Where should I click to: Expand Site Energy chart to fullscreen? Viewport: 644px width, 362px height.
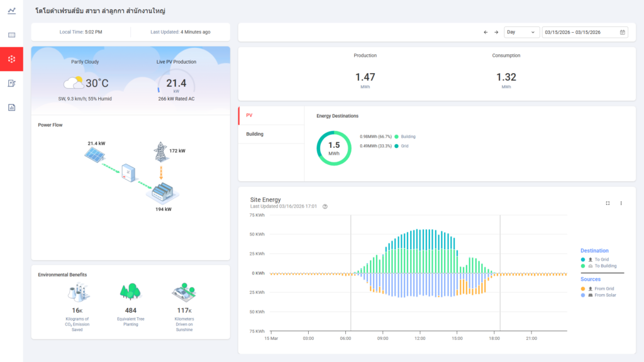point(608,203)
